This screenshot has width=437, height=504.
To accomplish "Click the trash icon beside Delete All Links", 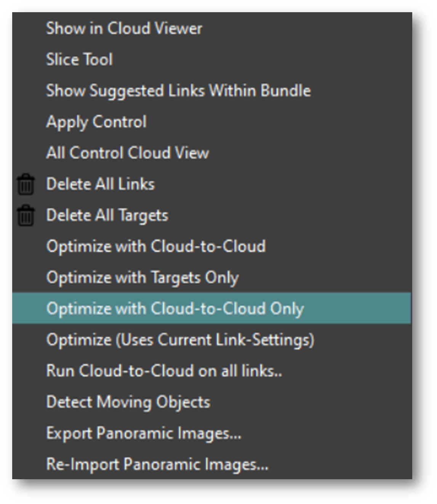I will [x=26, y=185].
